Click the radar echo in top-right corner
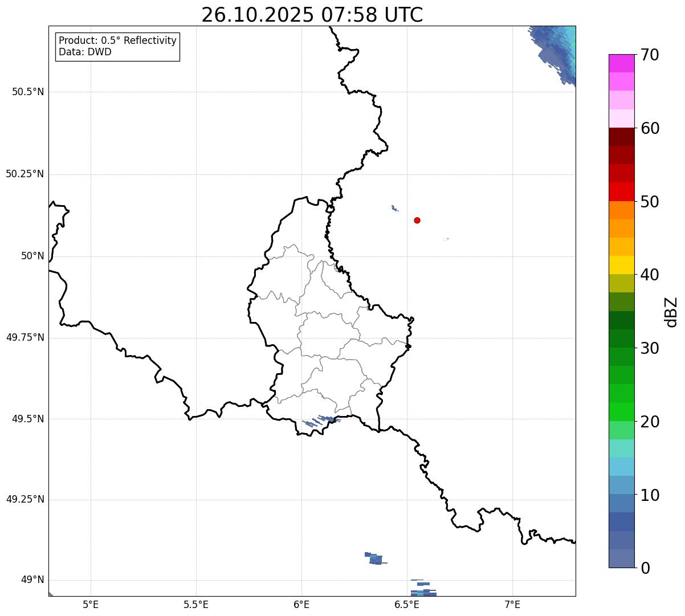 click(x=556, y=52)
